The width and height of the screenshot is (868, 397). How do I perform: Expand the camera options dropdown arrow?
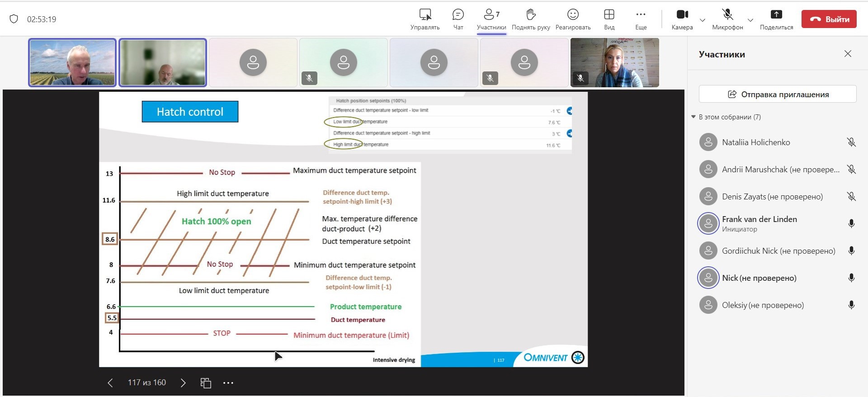(x=703, y=20)
